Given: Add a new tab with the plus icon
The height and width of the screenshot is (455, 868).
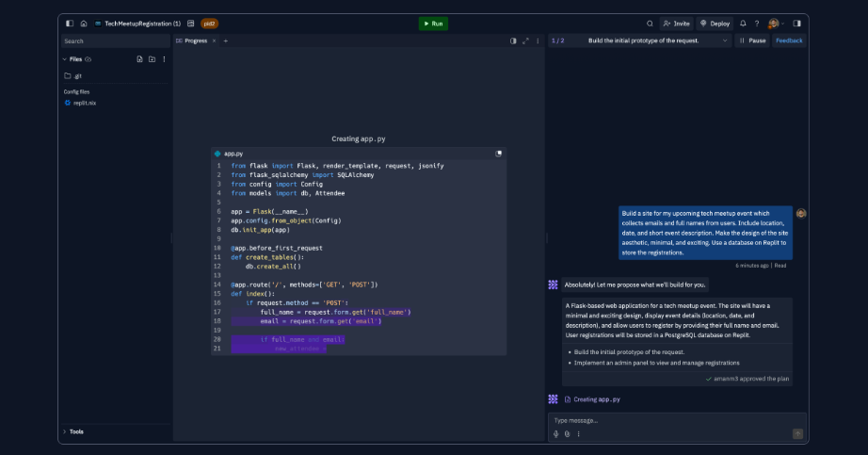Looking at the screenshot, I should tap(225, 41).
